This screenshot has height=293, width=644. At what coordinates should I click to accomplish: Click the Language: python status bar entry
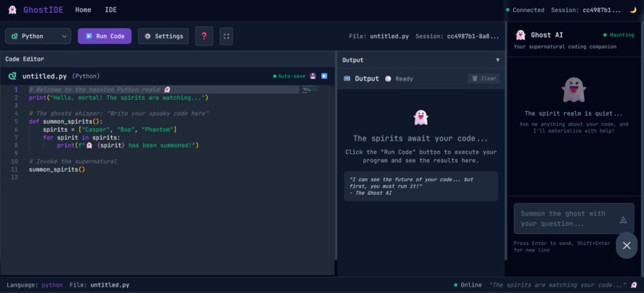click(x=35, y=285)
